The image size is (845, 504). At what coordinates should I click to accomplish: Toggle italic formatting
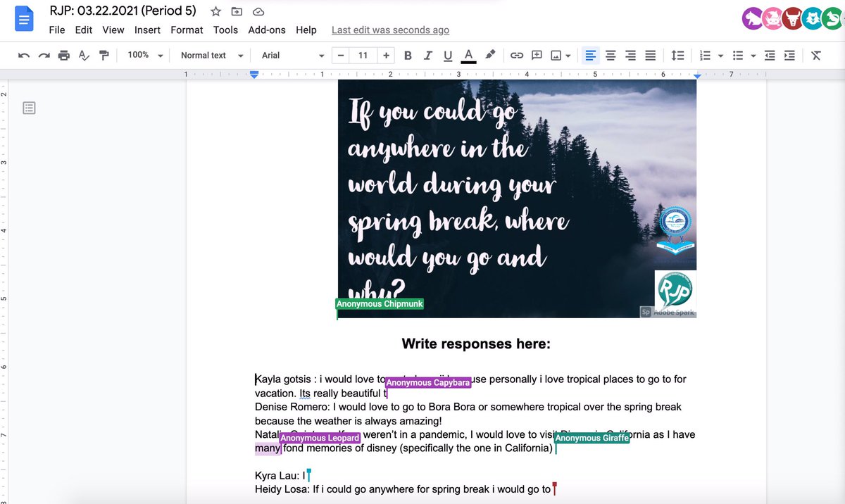[427, 55]
